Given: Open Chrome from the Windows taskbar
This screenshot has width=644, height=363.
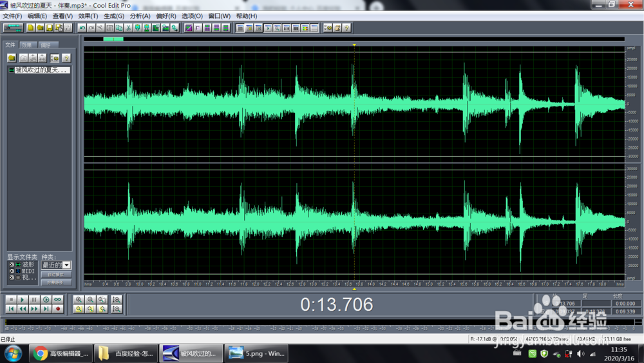Looking at the screenshot, I should (x=62, y=353).
